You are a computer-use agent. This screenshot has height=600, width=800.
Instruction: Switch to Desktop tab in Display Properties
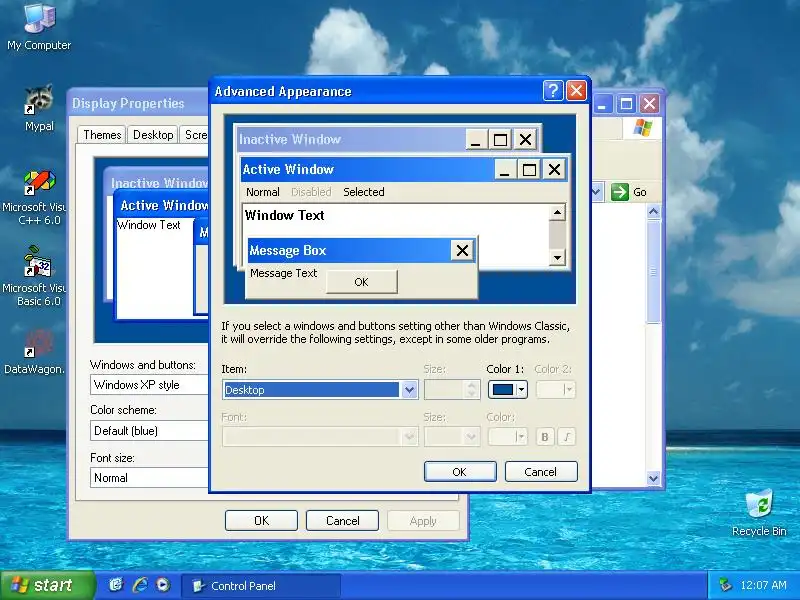(153, 135)
